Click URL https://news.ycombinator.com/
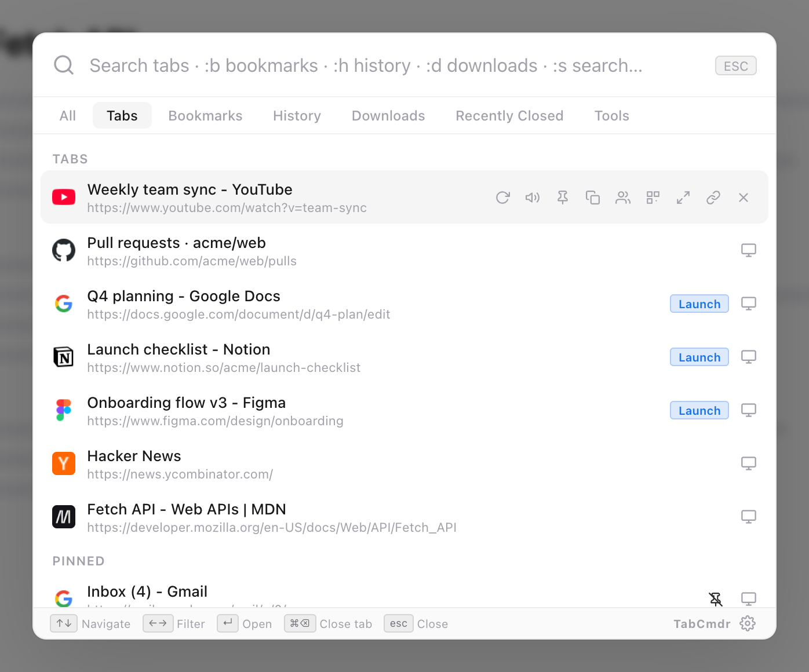Screen dimensions: 809x672 pyautogui.click(x=180, y=474)
